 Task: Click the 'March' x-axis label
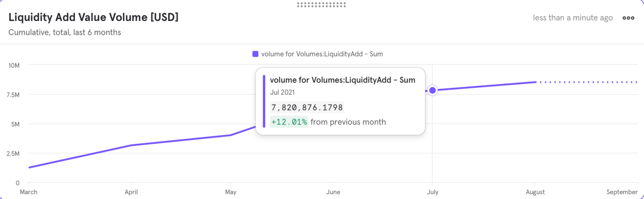coord(29,192)
